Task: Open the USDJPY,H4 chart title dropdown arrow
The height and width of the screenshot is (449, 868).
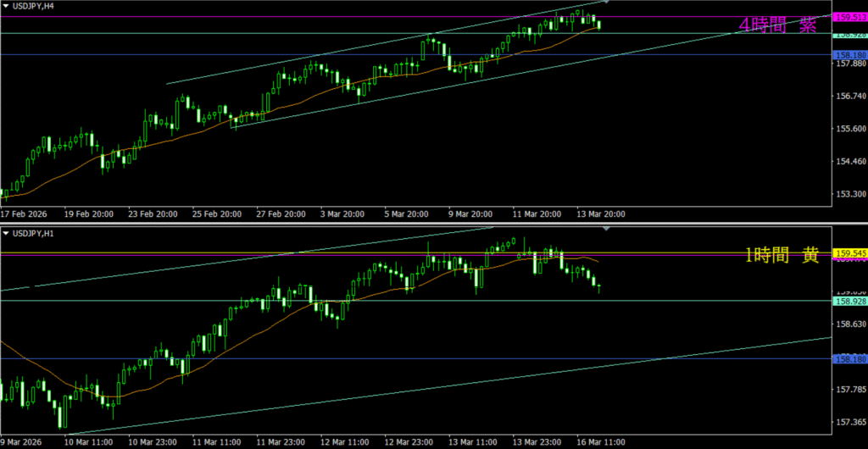Action: click(x=7, y=6)
